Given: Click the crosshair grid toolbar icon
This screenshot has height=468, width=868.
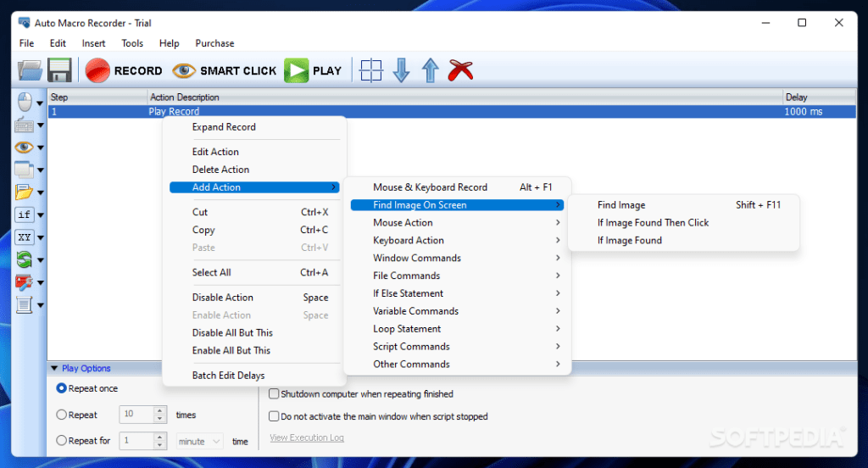Looking at the screenshot, I should [371, 71].
